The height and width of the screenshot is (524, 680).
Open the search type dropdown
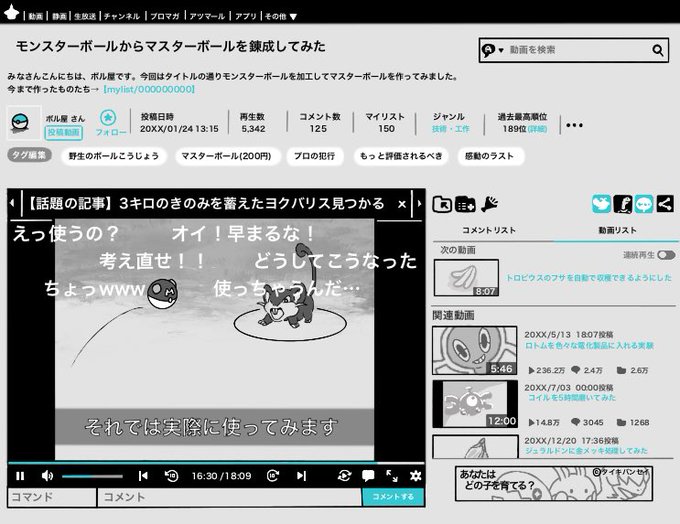(492, 50)
